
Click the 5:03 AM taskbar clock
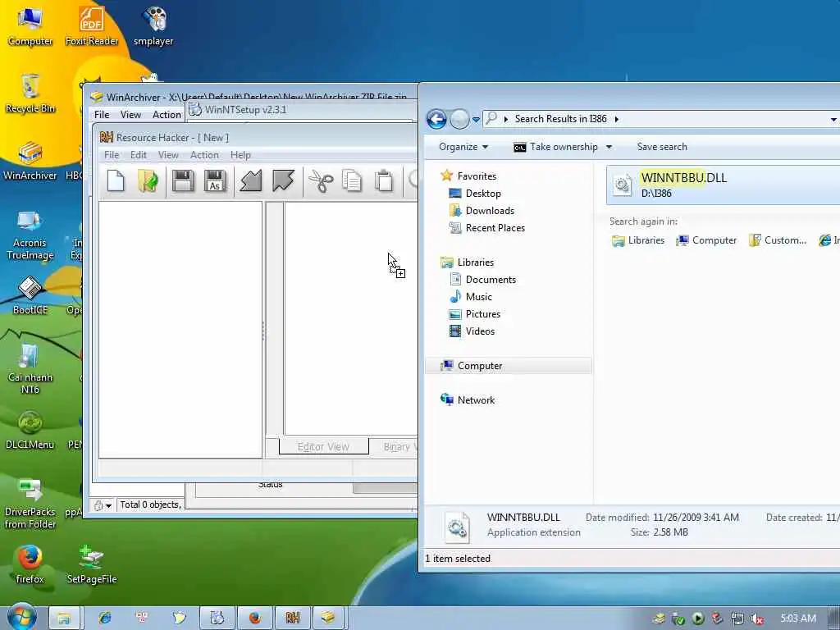798,619
